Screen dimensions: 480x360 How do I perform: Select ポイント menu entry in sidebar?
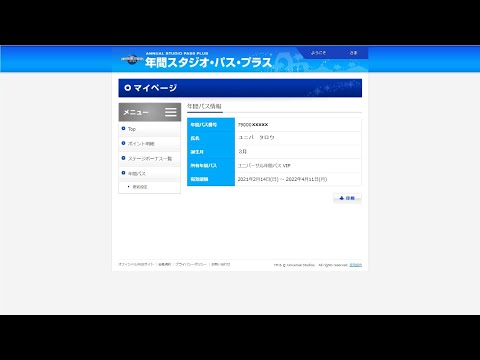click(150, 144)
